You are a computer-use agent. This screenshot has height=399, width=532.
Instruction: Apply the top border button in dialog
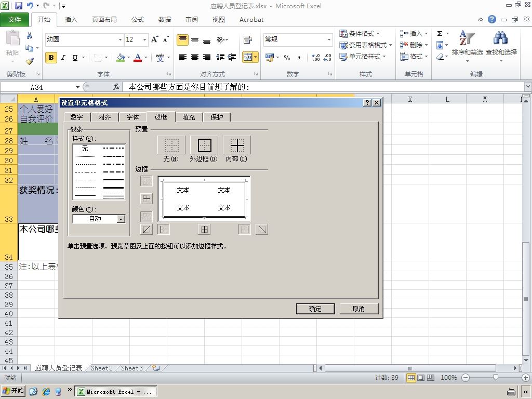(x=147, y=181)
